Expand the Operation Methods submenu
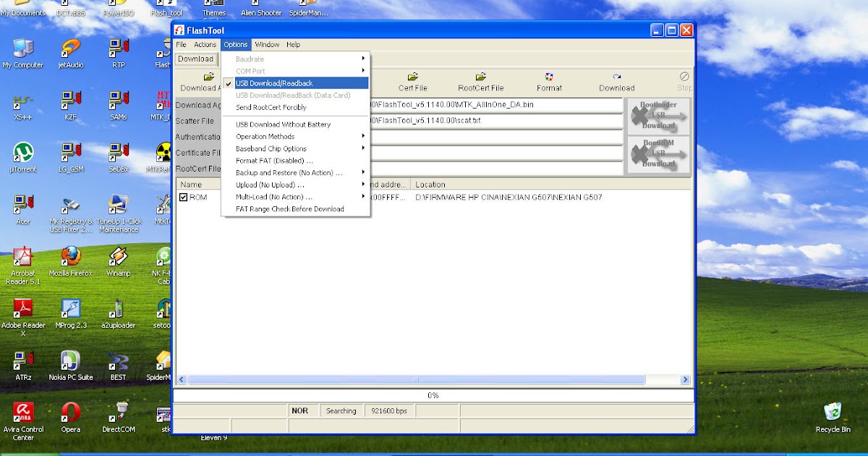The image size is (868, 456). pyautogui.click(x=295, y=136)
